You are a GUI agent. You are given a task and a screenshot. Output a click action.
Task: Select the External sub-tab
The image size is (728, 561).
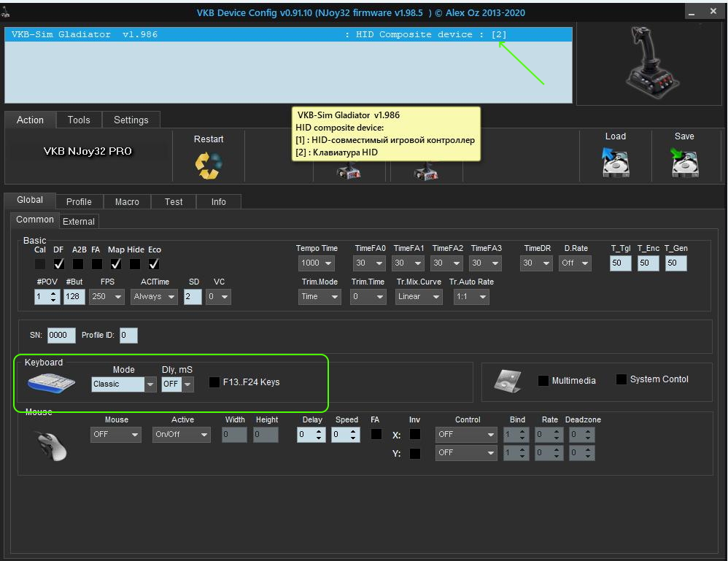coord(79,221)
